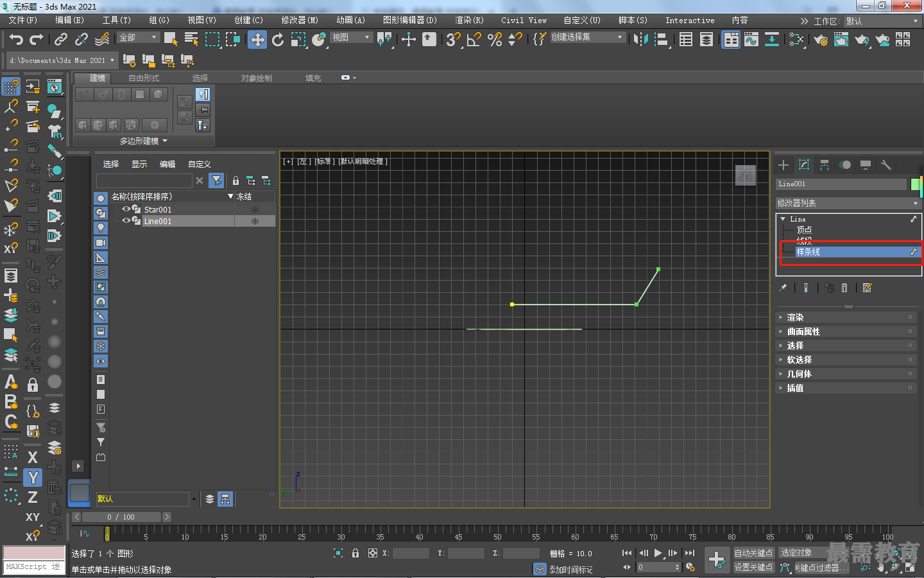Open the 全部 selection filter dropdown

tap(138, 38)
